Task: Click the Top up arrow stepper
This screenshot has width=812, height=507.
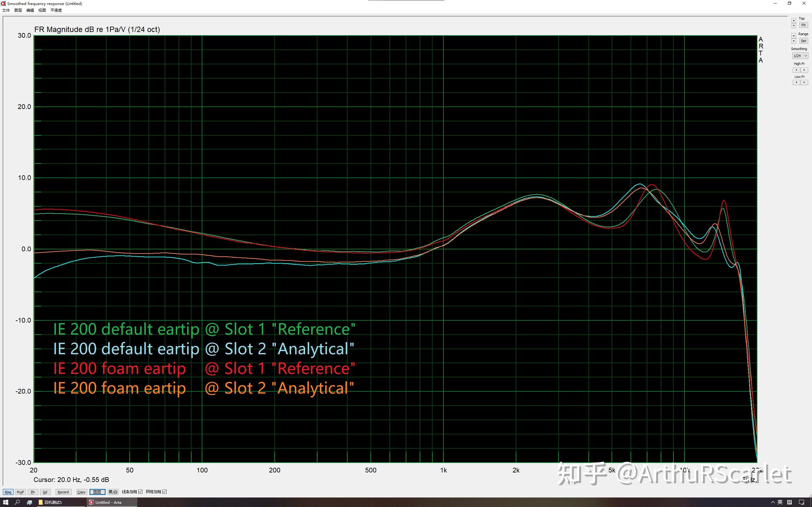Action: 794,21
